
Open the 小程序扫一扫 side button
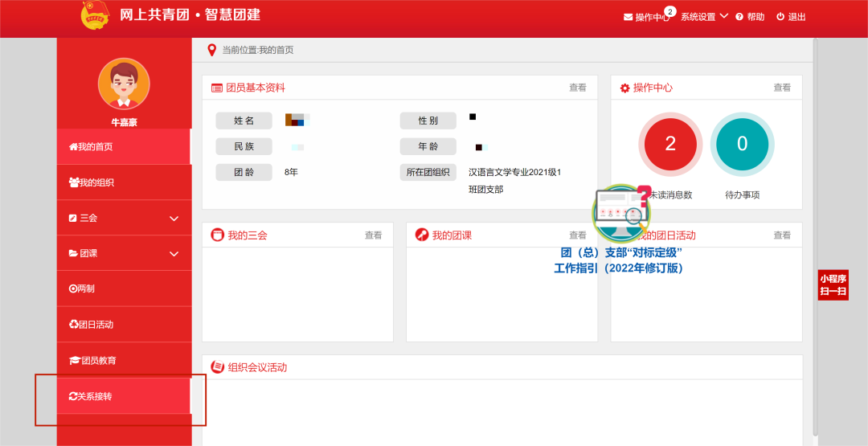click(833, 284)
